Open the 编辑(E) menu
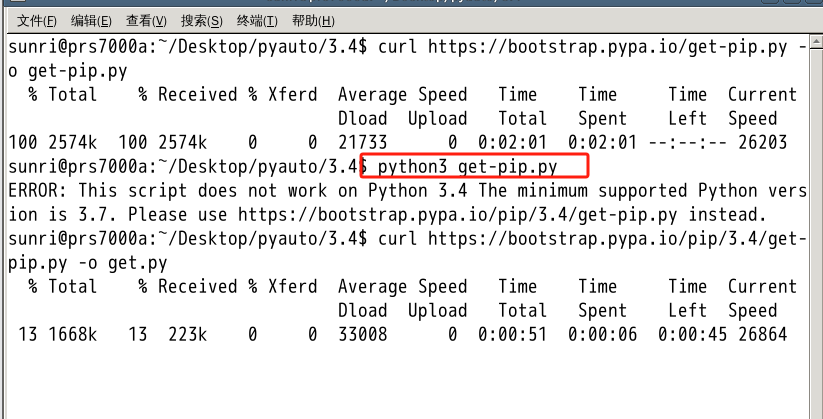 point(92,20)
